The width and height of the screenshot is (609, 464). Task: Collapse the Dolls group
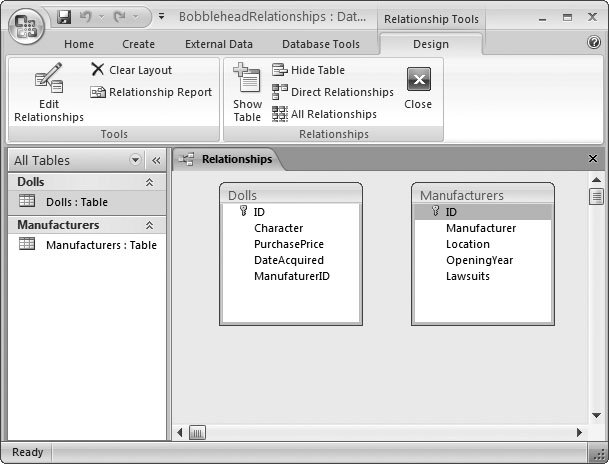[150, 182]
